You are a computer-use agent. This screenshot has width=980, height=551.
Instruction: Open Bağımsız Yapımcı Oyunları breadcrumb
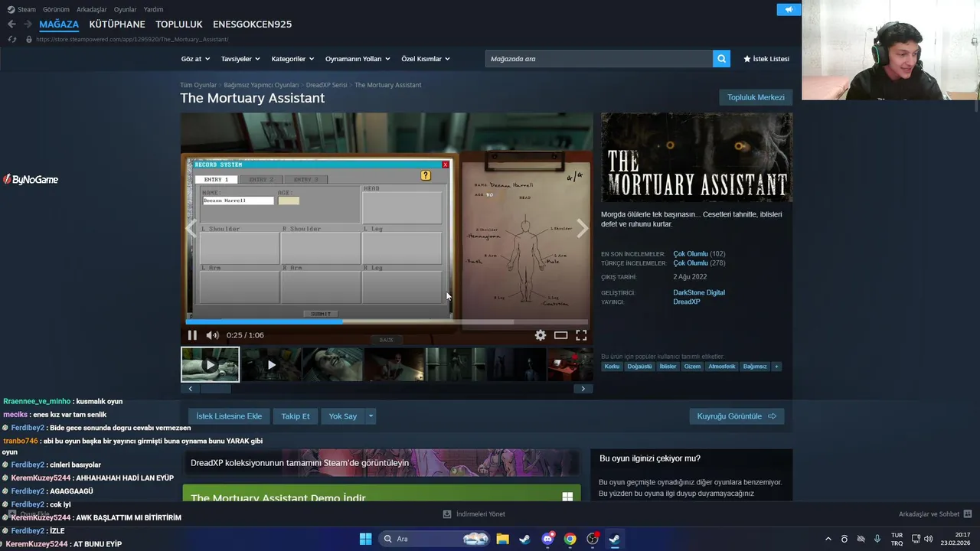[261, 85]
